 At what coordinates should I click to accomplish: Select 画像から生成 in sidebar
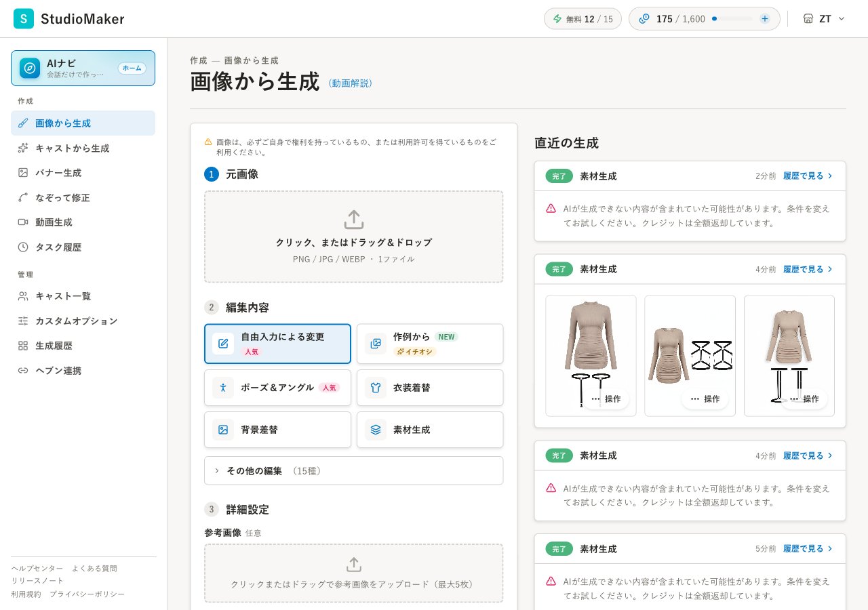[83, 123]
